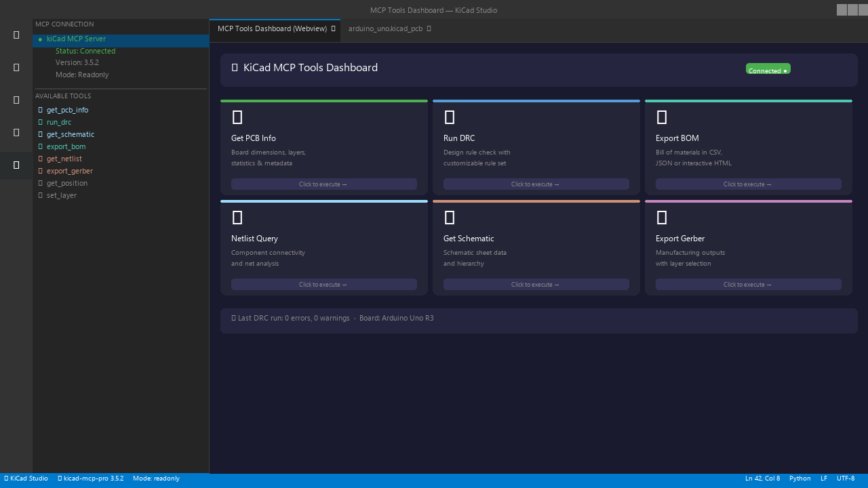Click 'Bill of materials in CSV' description

[x=689, y=152]
